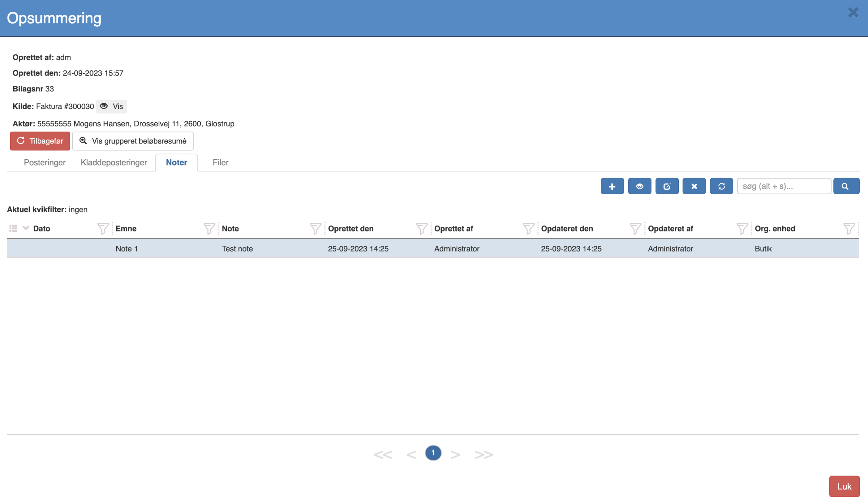This screenshot has width=868, height=504.
Task: View selected note with eye toolbar button
Action: click(639, 186)
